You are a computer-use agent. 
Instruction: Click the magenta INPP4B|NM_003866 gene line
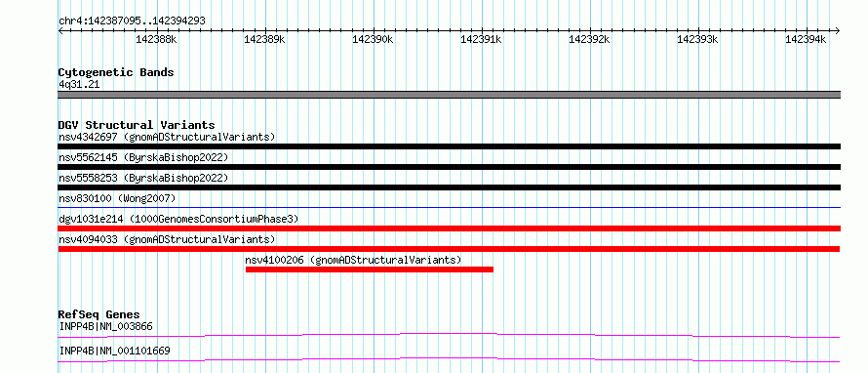(450, 335)
